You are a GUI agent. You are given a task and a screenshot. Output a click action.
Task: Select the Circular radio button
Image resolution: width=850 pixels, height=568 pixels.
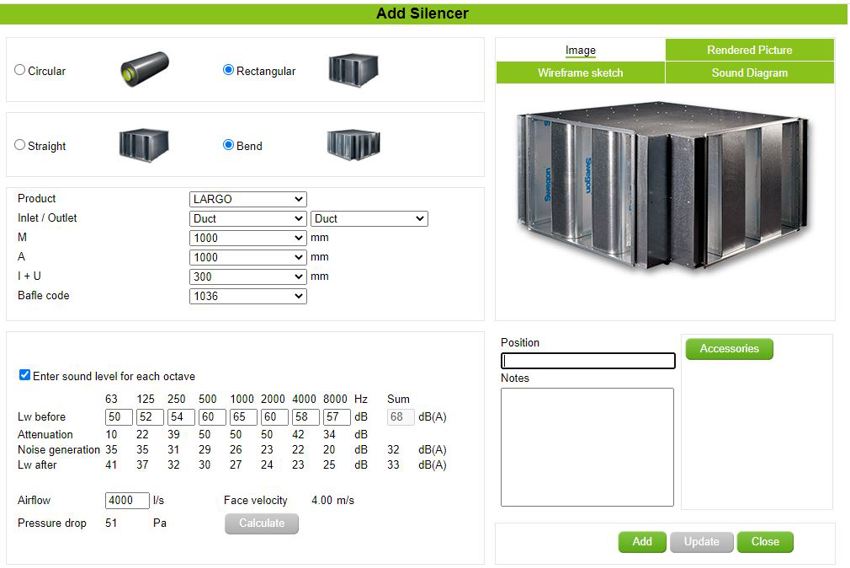coord(20,70)
